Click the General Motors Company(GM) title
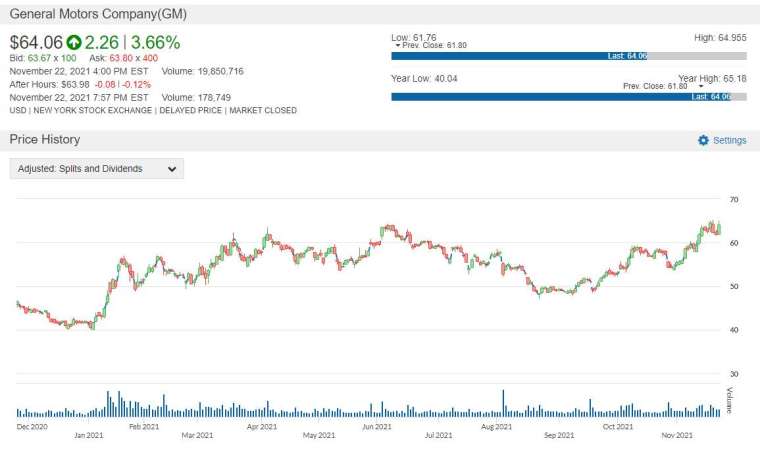The image size is (760, 451). click(98, 14)
